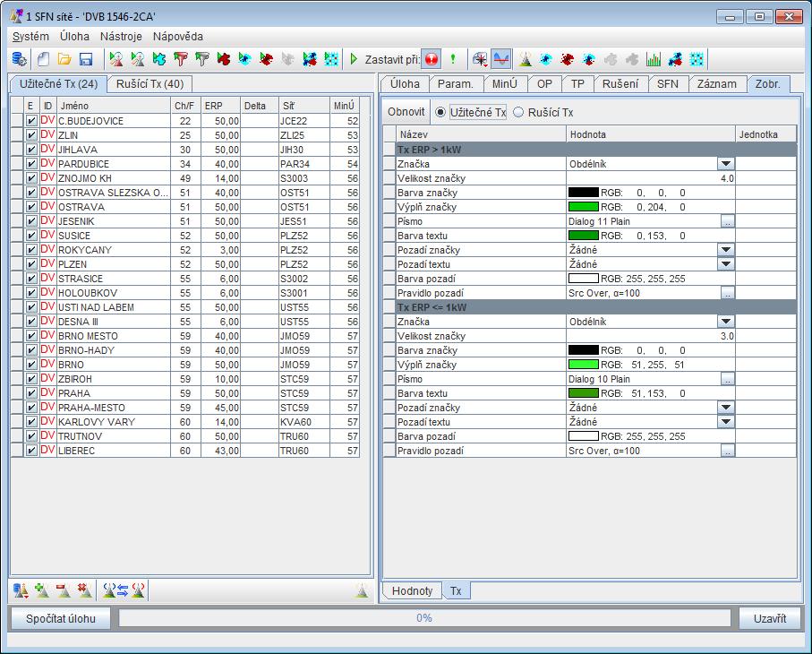Open a file with the folder icon
This screenshot has width=812, height=654.
64,59
